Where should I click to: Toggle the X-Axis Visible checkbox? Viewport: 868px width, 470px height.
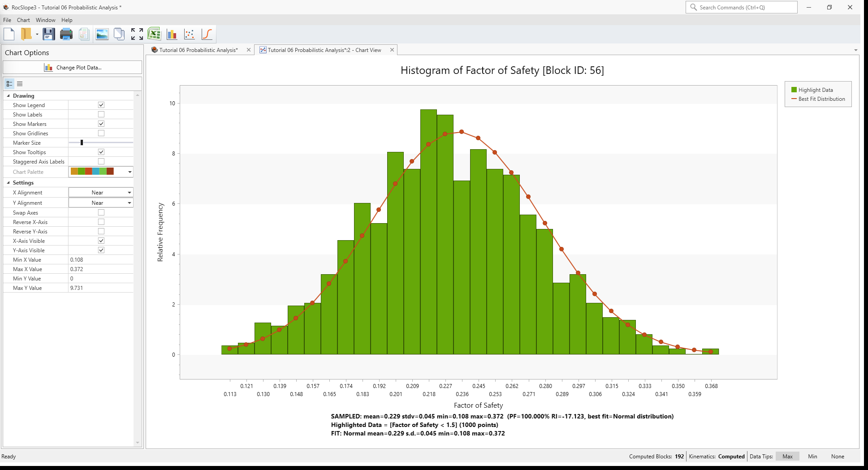(x=101, y=241)
